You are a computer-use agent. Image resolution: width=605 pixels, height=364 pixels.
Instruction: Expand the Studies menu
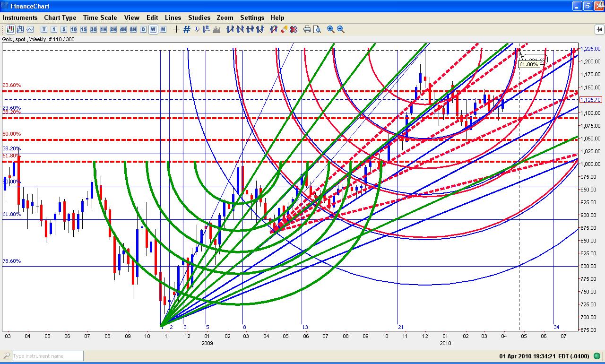pyautogui.click(x=199, y=17)
